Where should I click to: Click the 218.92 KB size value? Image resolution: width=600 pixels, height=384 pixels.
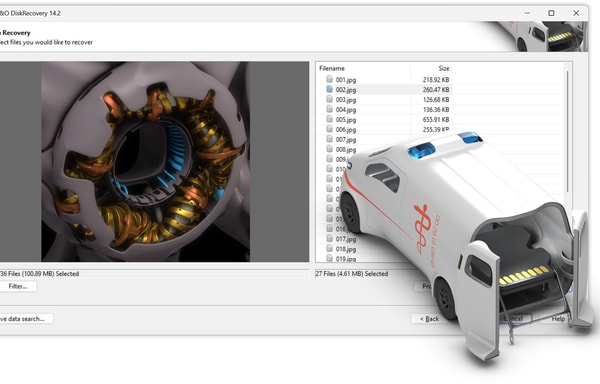point(436,80)
